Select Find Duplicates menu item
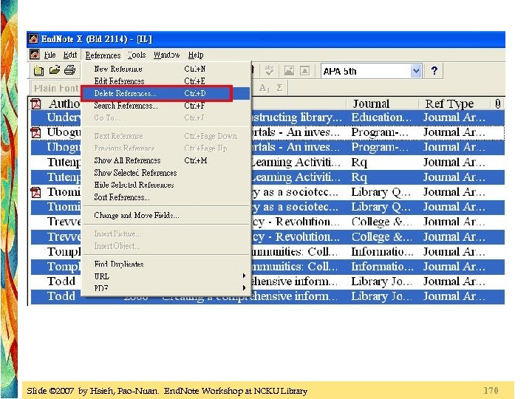Screen dimensions: 532x399 (166, 264)
